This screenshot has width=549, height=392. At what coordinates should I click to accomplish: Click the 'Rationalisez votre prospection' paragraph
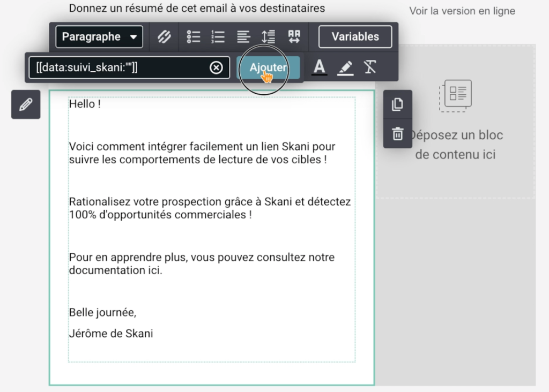pyautogui.click(x=210, y=208)
